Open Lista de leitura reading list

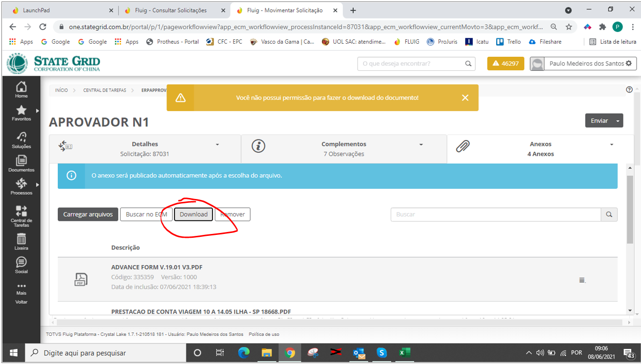pos(613,42)
